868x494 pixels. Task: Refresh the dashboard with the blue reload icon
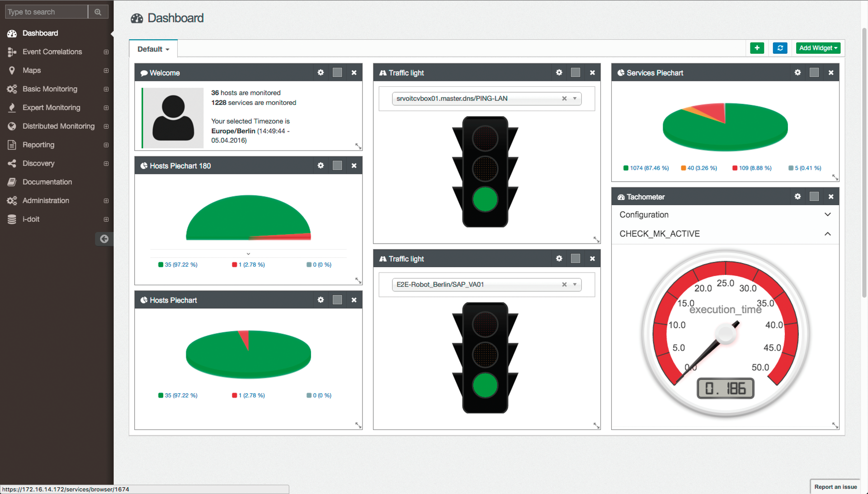tap(780, 48)
